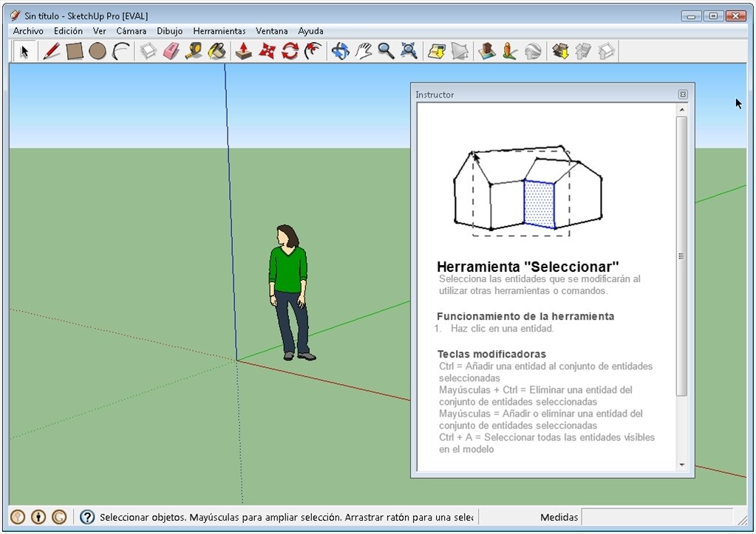Select the Arc tool

tap(121, 51)
